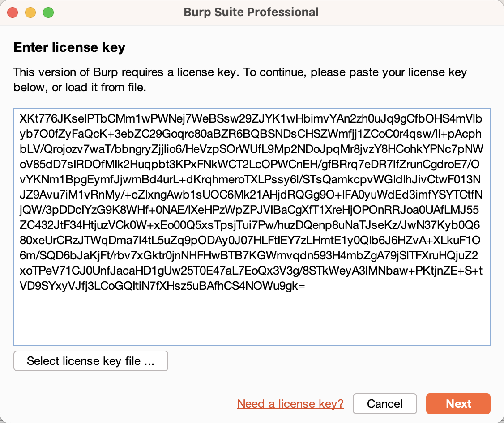Close the Burp Suite window with red button
The image size is (504, 423).
(x=13, y=13)
